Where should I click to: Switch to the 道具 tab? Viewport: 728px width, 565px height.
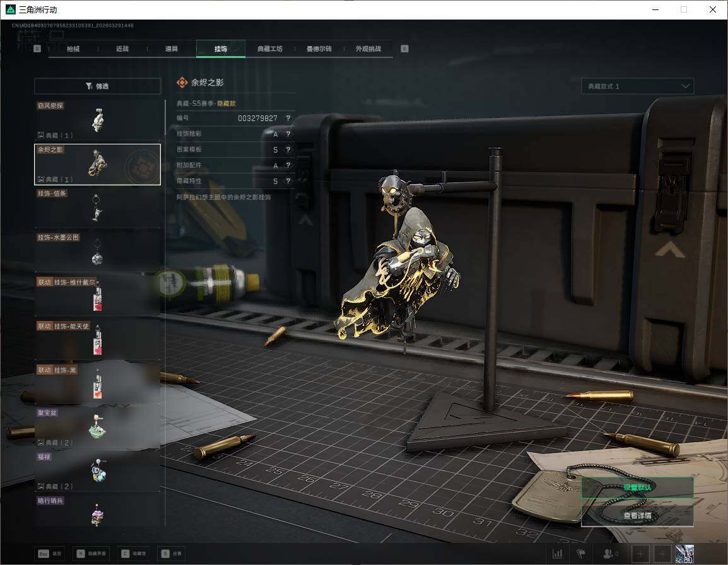172,49
